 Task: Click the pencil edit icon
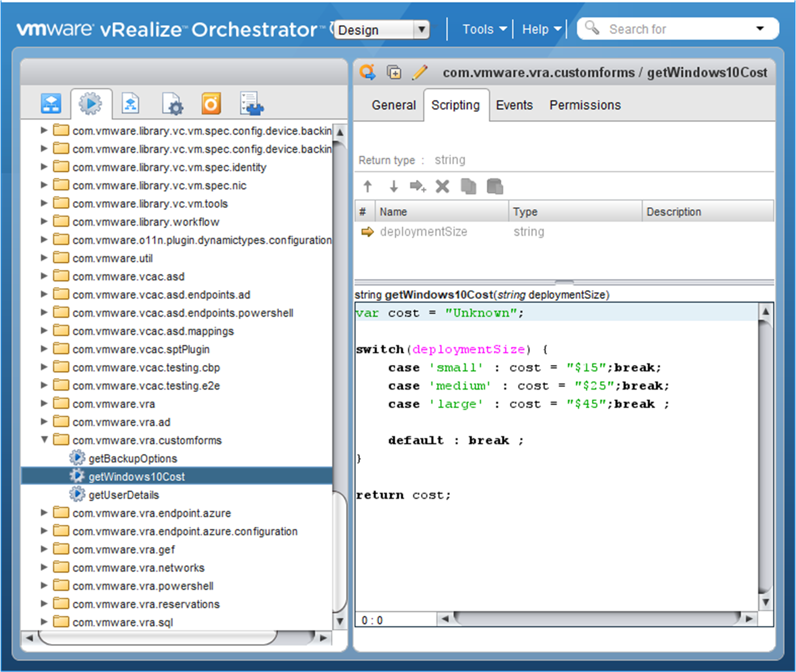pyautogui.click(x=420, y=72)
